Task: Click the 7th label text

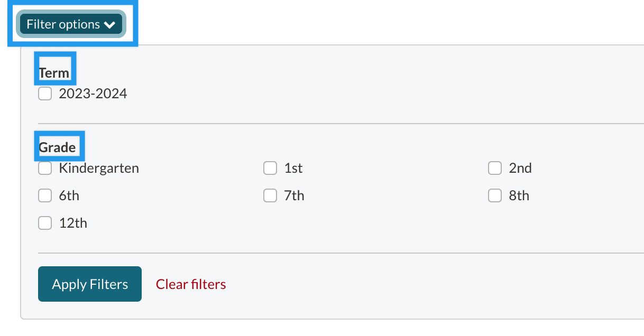Action: (x=294, y=196)
